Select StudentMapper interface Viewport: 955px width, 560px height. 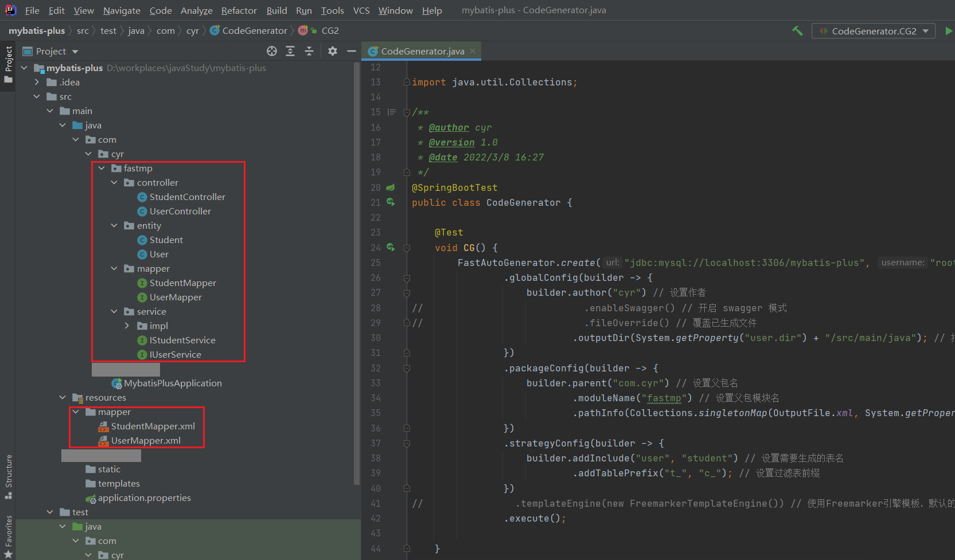[x=182, y=283]
